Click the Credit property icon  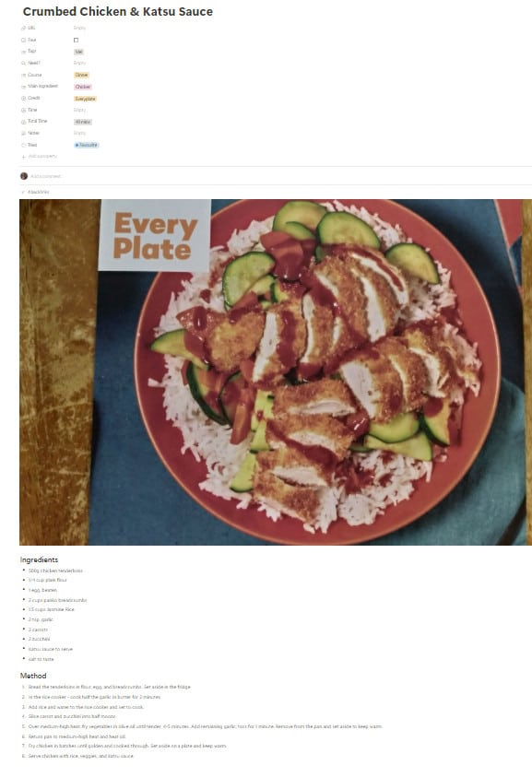23,99
